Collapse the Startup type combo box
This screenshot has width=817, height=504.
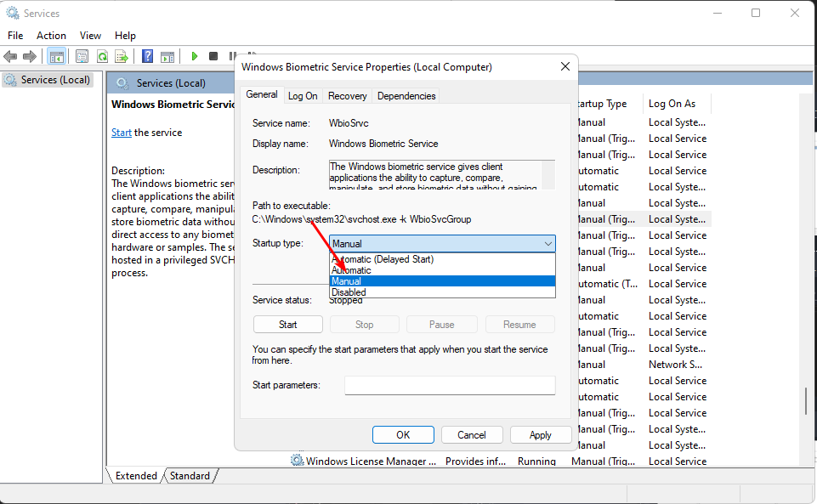[x=442, y=244]
